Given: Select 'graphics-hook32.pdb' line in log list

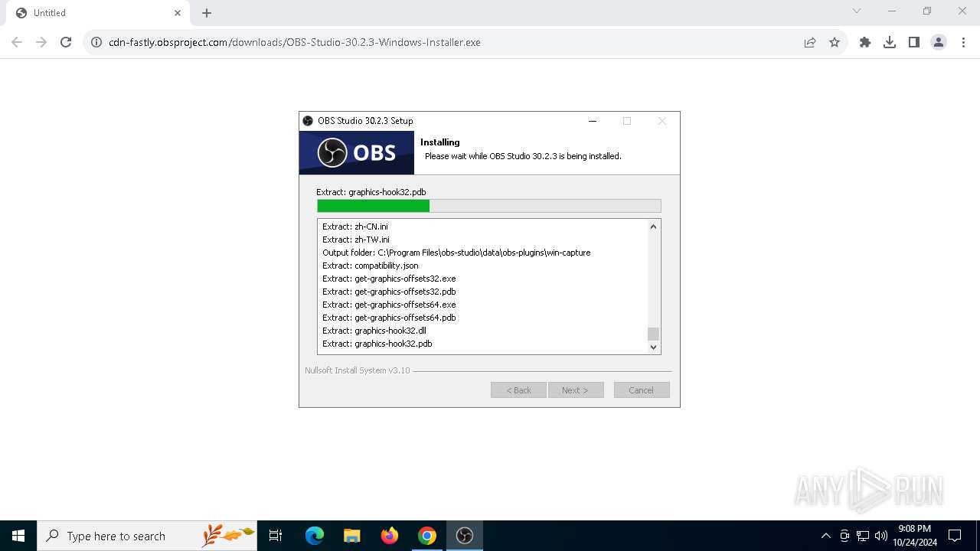Looking at the screenshot, I should coord(377,344).
